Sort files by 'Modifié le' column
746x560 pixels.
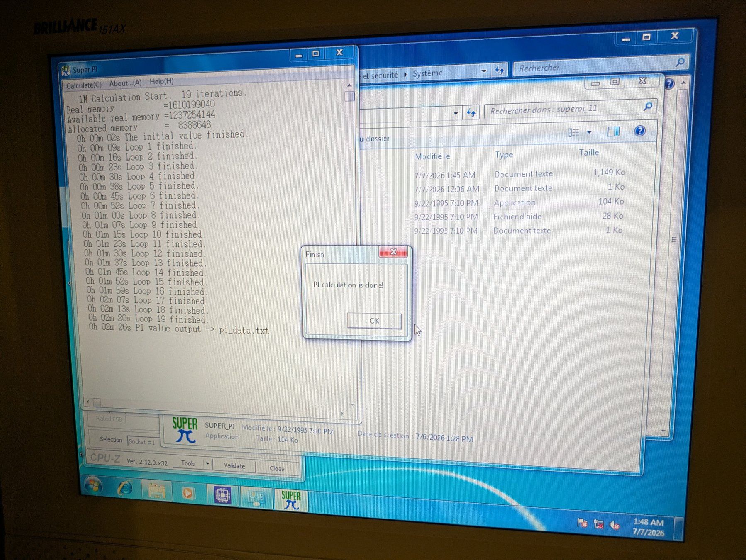pos(432,156)
